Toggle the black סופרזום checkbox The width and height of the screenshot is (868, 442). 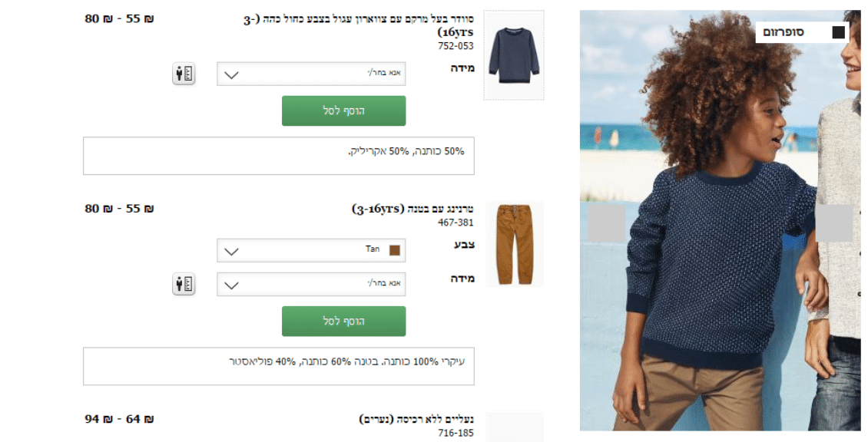[x=838, y=32]
